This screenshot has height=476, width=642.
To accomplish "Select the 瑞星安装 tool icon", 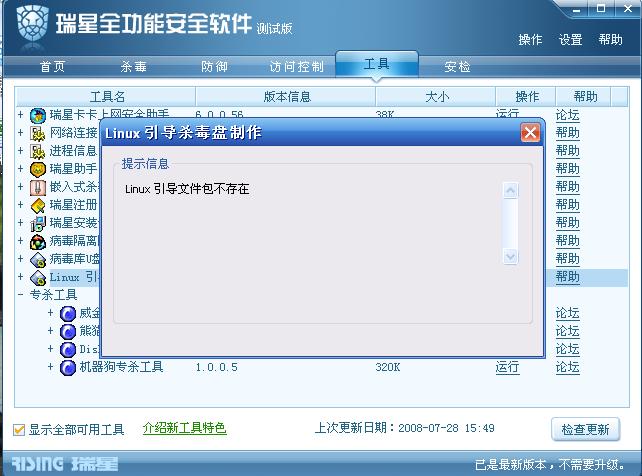I will tap(38, 223).
